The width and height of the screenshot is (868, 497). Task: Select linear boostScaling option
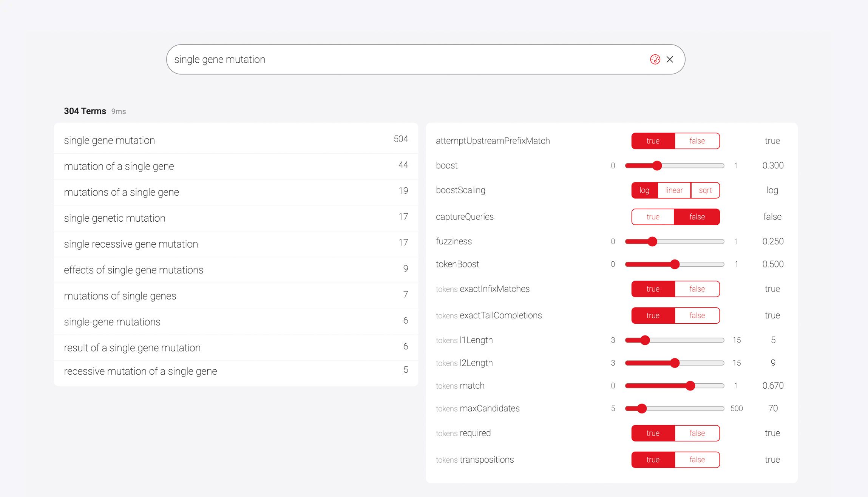tap(674, 190)
